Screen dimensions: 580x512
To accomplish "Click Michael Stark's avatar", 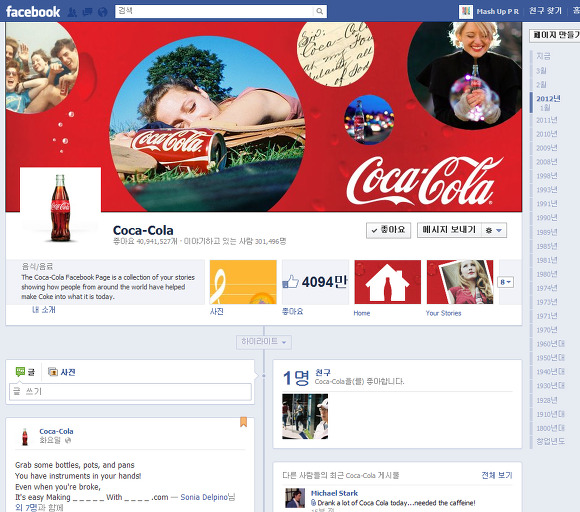I will pyautogui.click(x=295, y=498).
